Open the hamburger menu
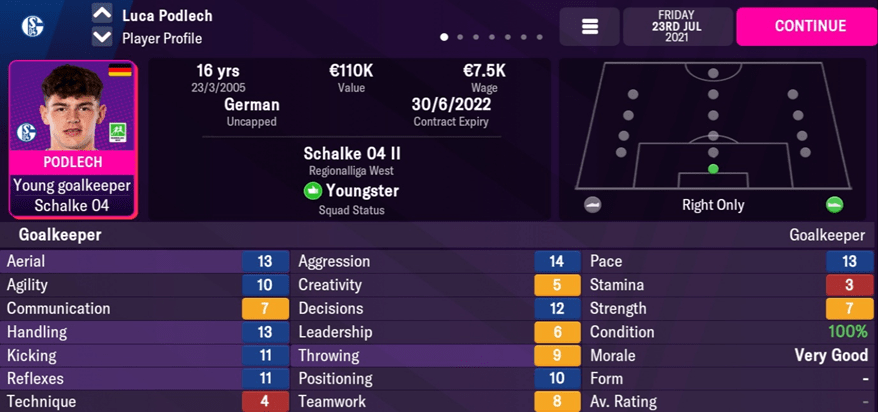Screen dimensions: 878x412 pyautogui.click(x=589, y=27)
